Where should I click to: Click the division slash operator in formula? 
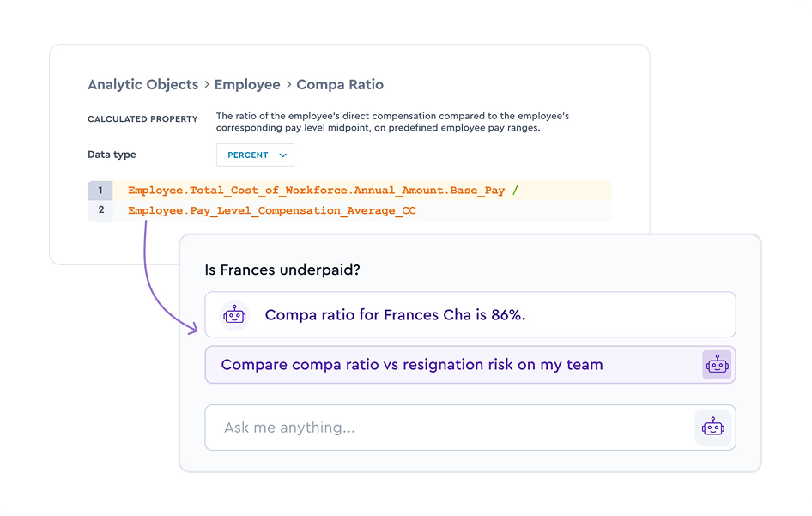(x=515, y=191)
